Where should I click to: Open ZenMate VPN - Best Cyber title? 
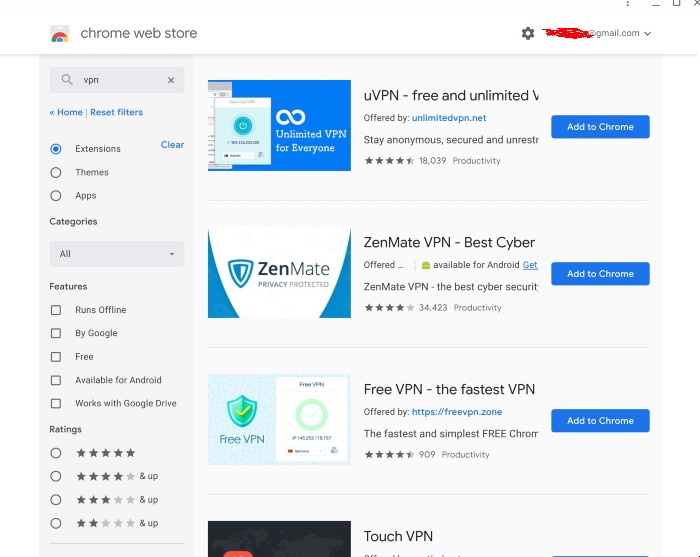(449, 242)
